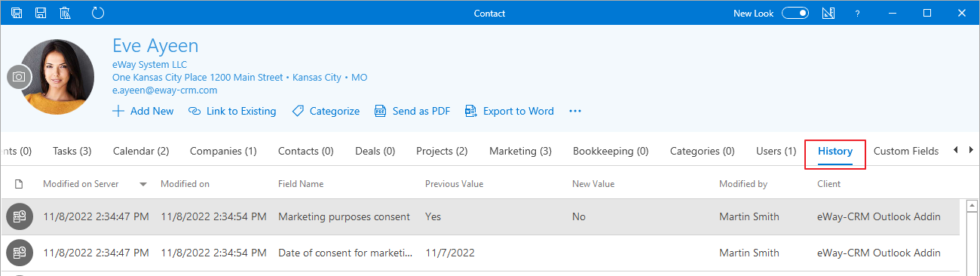Click the Add New button

pyautogui.click(x=142, y=111)
